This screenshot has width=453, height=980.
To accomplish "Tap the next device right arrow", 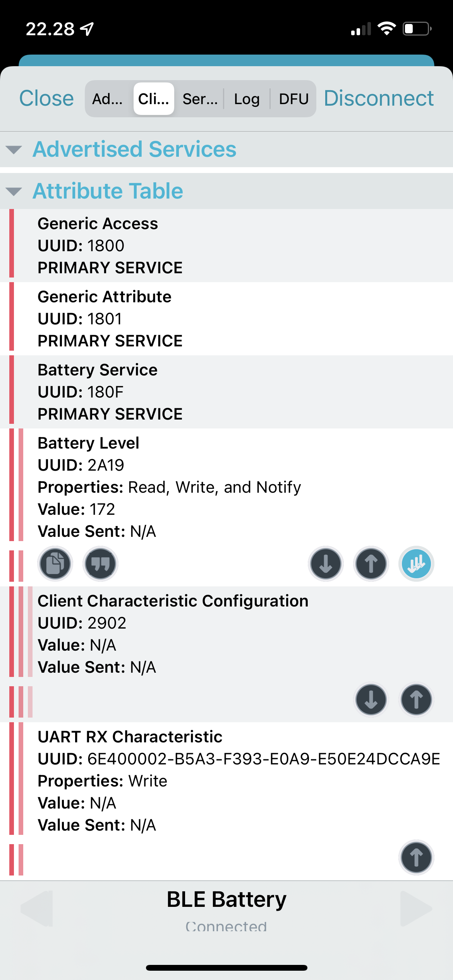I will pos(416,908).
